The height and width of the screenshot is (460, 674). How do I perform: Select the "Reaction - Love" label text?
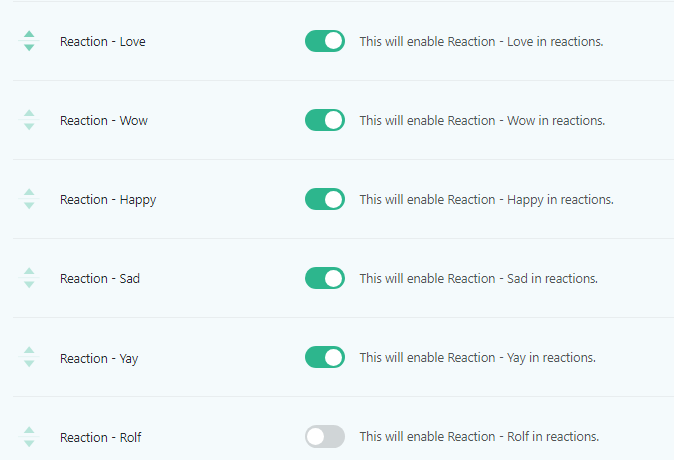coord(102,42)
